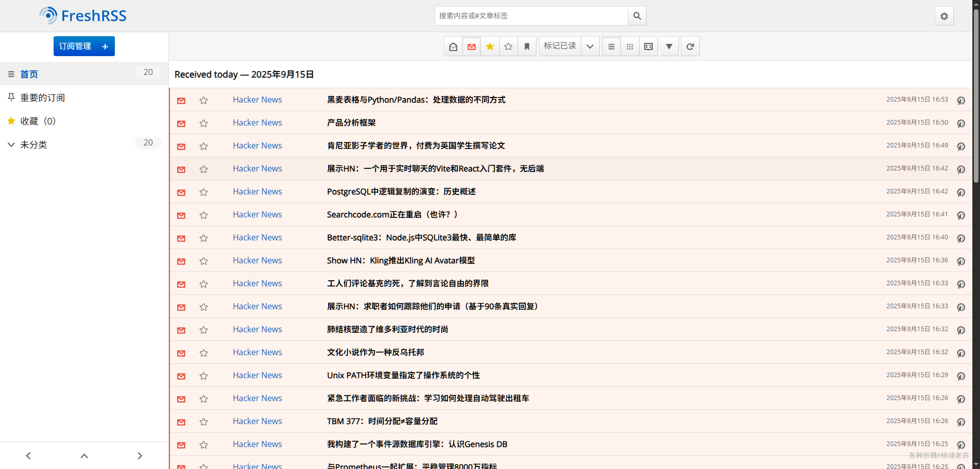Switch to normal list view icon
The width and height of the screenshot is (980, 469).
point(611,46)
